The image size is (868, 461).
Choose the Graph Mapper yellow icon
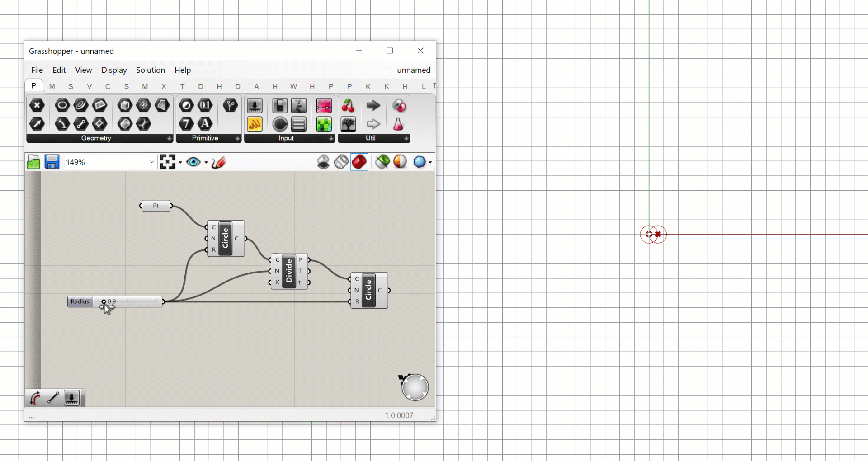pos(255,124)
